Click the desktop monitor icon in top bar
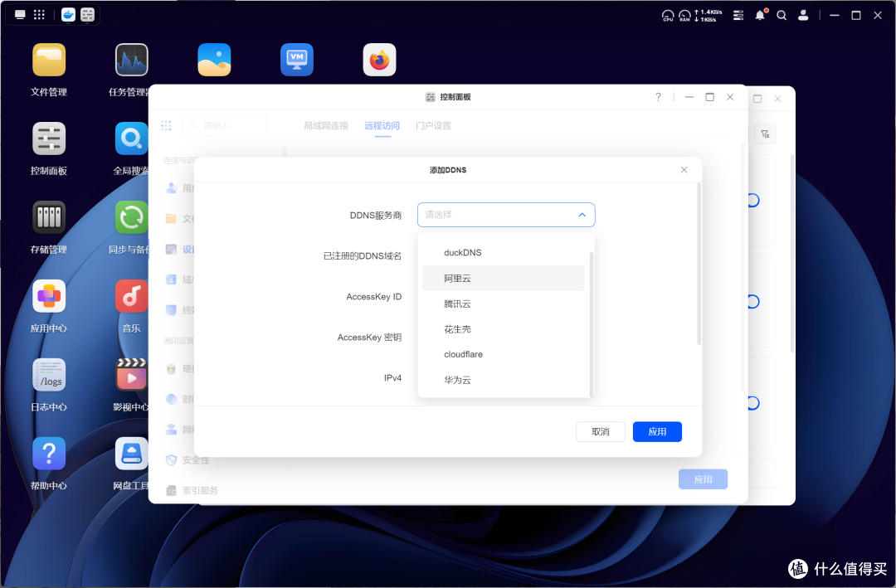Viewport: 896px width, 588px height. tap(20, 15)
